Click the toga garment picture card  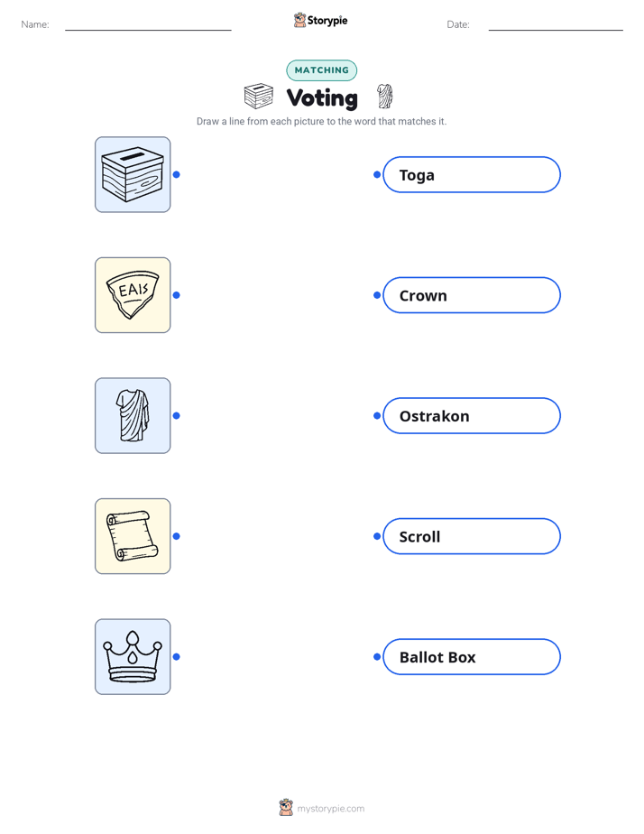133,415
